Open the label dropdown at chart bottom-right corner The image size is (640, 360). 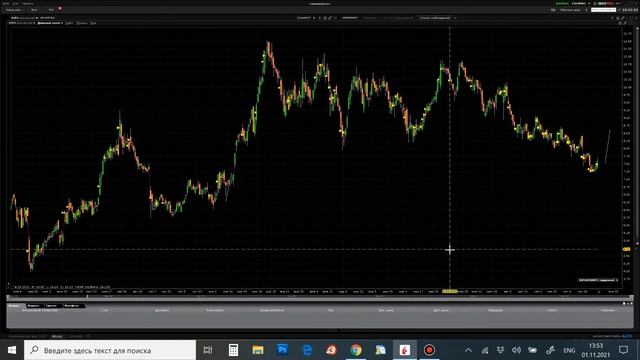pyautogui.click(x=598, y=280)
